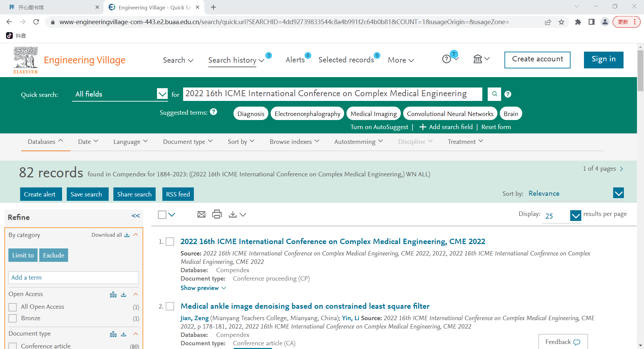This screenshot has height=349, width=644.
Task: Share this page icon in address bar
Action: tap(548, 22)
